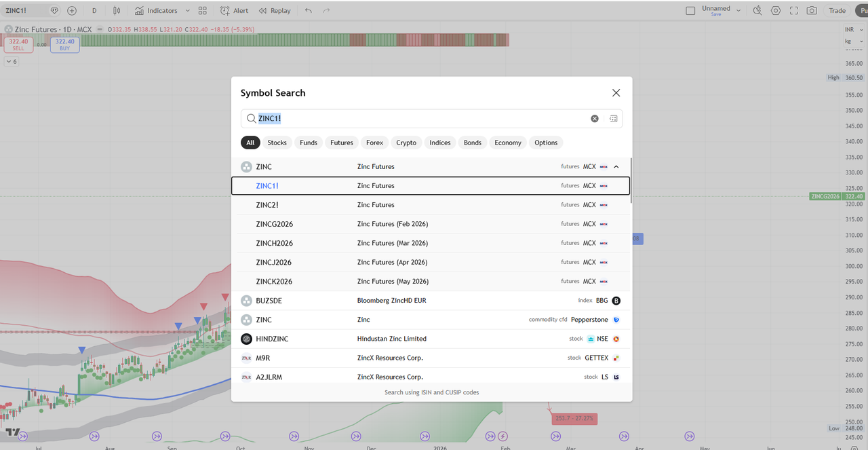Pick the BUZSDE Bloomberg ZincHD EUR index

coord(431,300)
